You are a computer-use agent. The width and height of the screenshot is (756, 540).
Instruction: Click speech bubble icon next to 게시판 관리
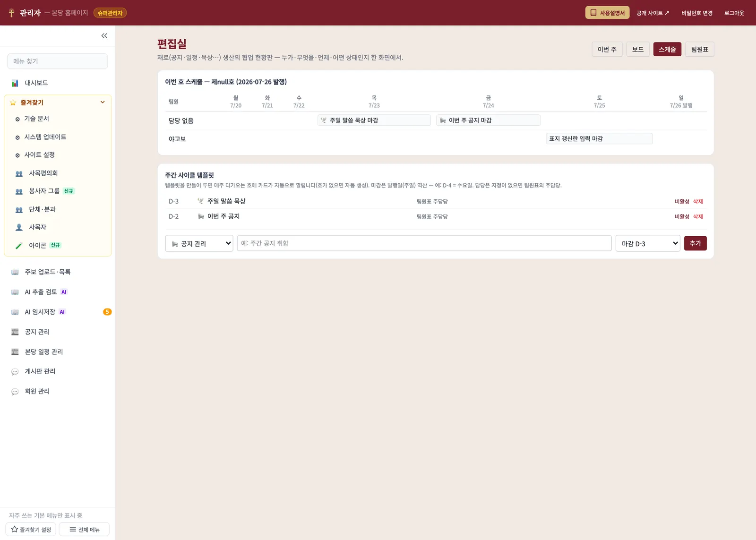tap(15, 372)
